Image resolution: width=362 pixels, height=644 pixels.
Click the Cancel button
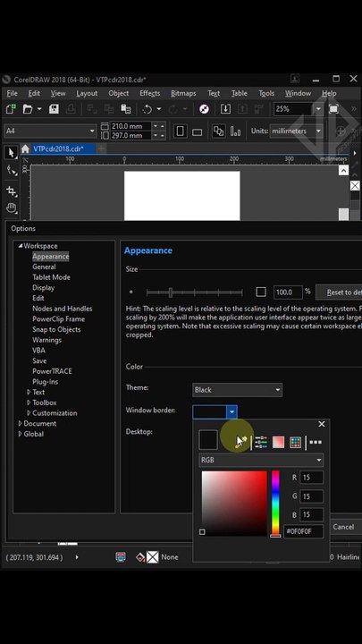343,527
